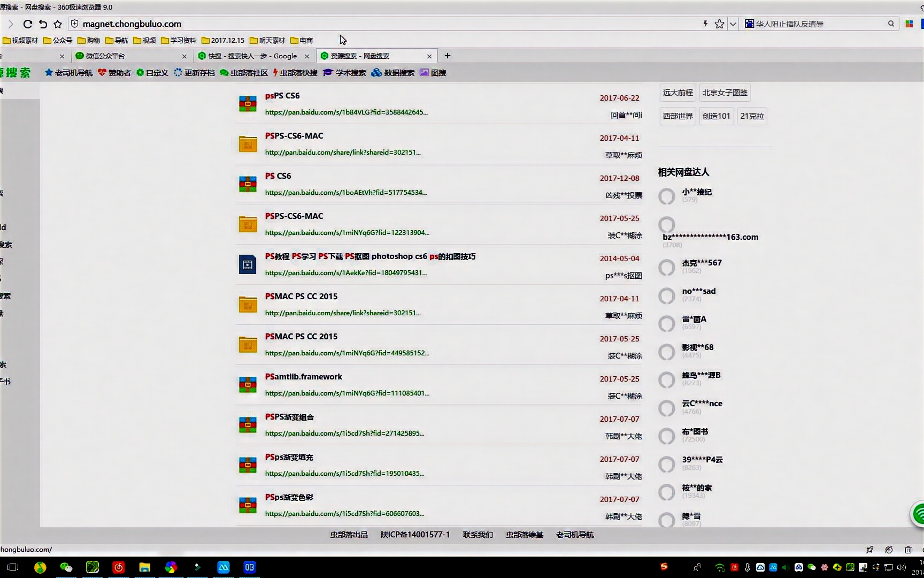
Task: Open the 电商 bookmark folder
Action: tap(302, 40)
